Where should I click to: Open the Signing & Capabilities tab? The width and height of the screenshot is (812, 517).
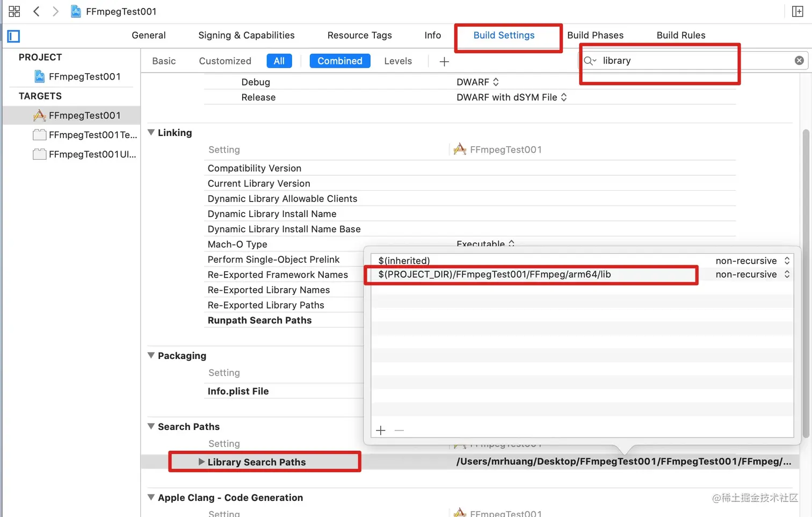point(247,35)
